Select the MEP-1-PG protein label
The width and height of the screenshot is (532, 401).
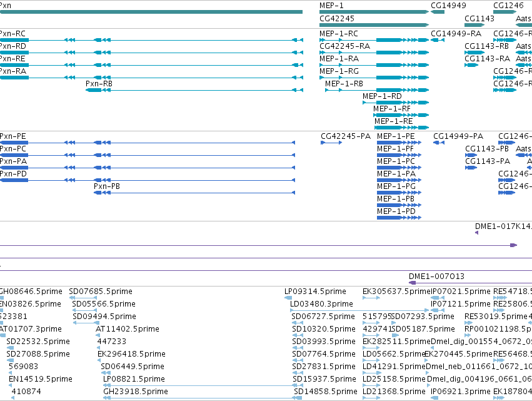[396, 186]
